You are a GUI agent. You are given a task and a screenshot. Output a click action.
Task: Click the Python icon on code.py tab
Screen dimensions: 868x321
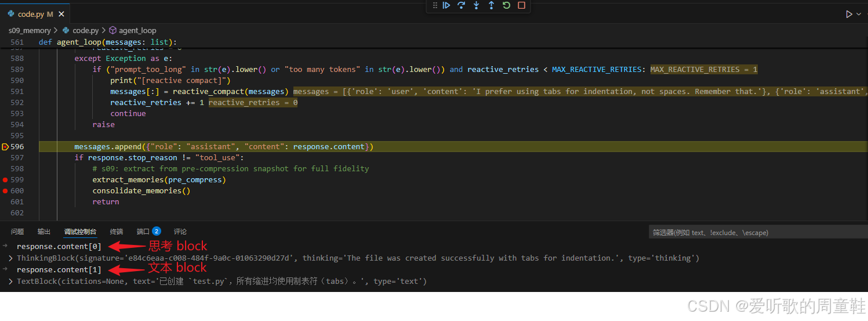[11, 14]
